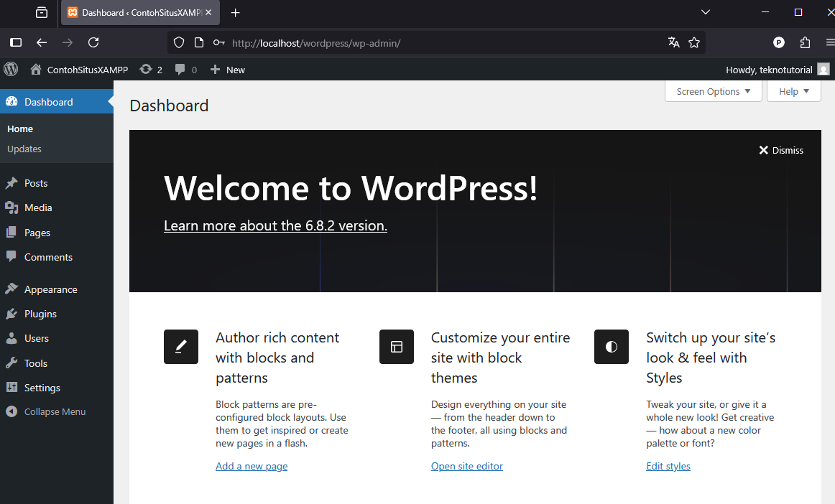Open recent browsing tab view icon

tap(42, 12)
